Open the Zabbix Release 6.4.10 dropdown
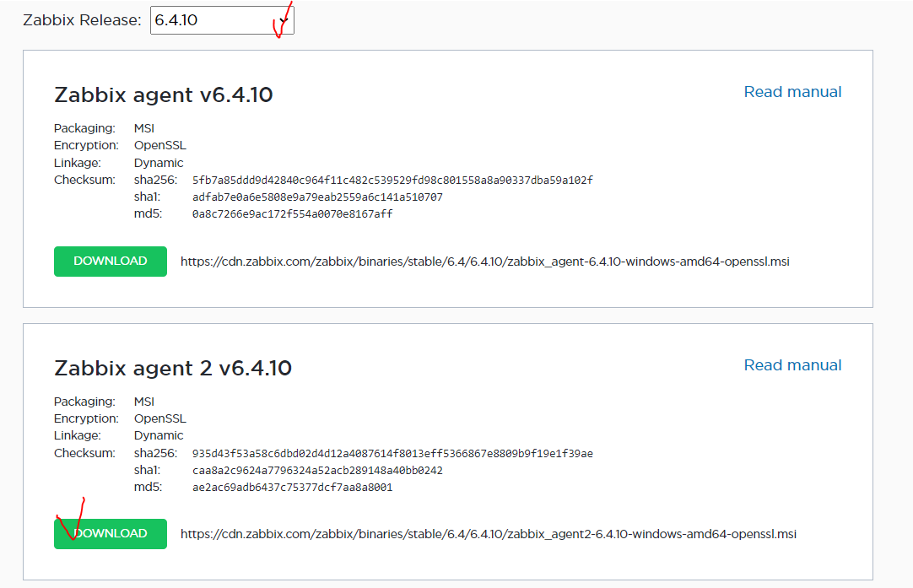 click(222, 20)
